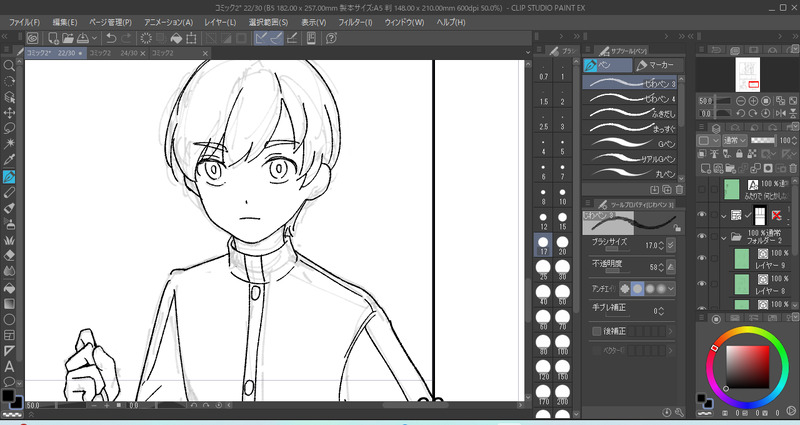Click the Undo arrow in command bar
This screenshot has width=800, height=425.
[x=111, y=38]
